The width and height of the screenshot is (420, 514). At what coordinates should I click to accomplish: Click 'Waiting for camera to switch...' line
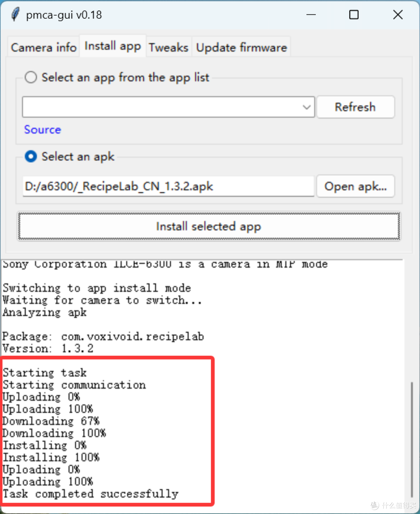click(102, 300)
